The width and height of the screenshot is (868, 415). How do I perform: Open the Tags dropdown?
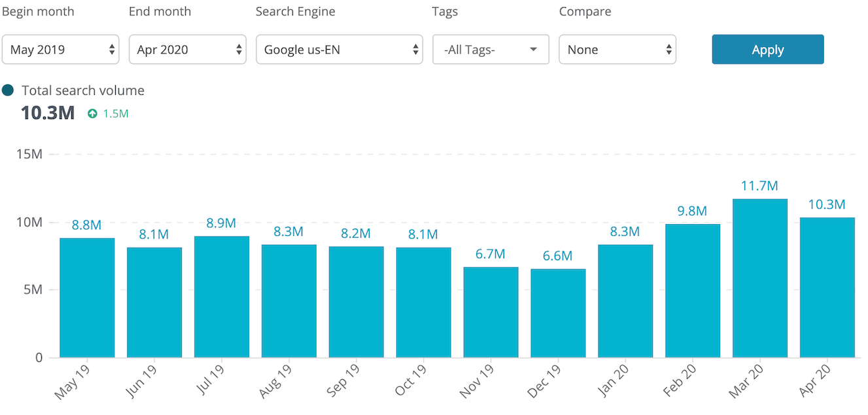[x=490, y=49]
